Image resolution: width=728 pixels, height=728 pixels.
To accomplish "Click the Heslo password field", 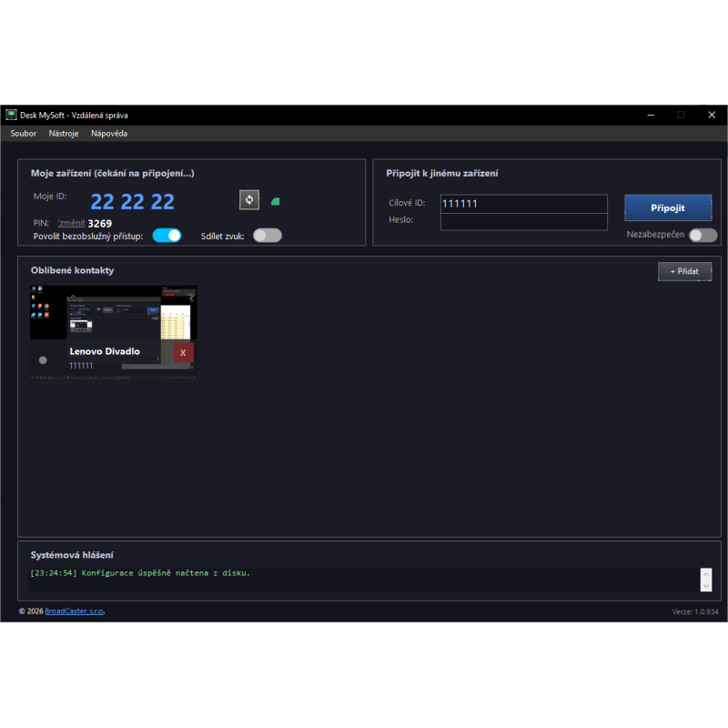I will pos(524,221).
